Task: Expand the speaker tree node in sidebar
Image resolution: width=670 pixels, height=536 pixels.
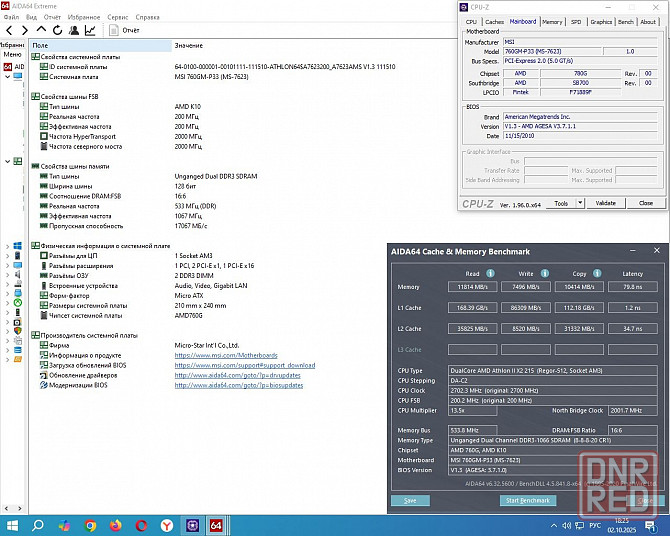Action: (7, 273)
